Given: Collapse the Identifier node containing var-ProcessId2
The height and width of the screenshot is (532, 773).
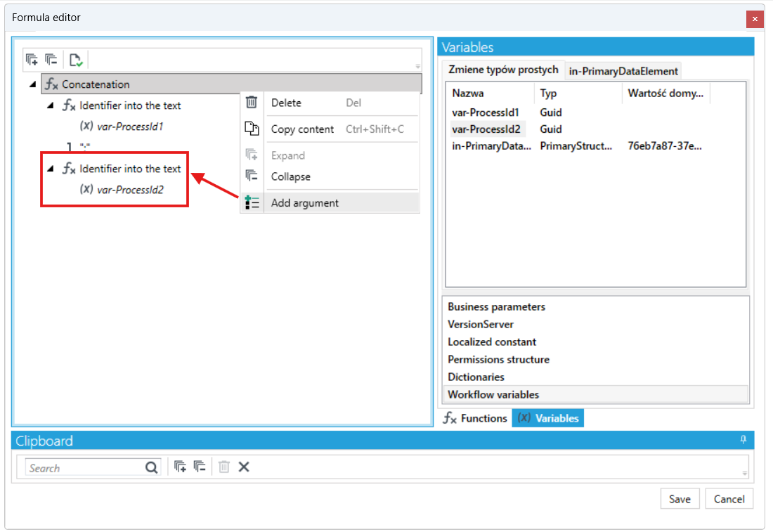Looking at the screenshot, I should 51,169.
